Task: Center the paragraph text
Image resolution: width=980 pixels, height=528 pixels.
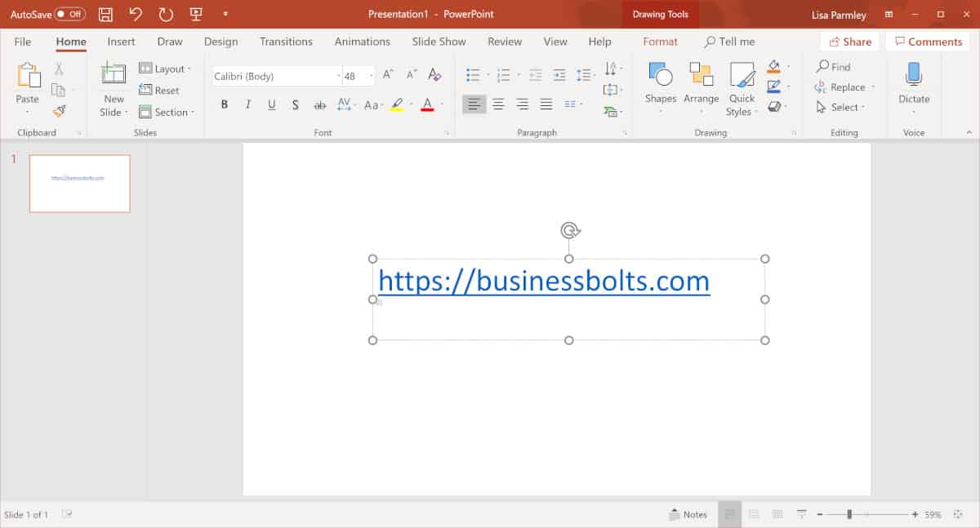Action: coord(498,104)
